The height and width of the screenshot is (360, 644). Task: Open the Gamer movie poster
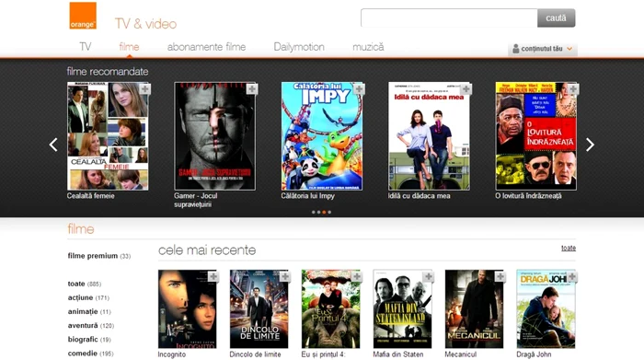(x=214, y=136)
